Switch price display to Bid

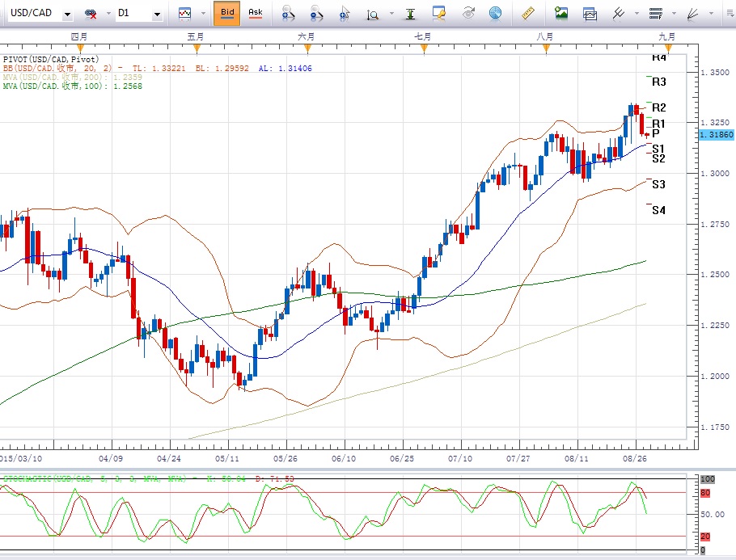tap(227, 13)
